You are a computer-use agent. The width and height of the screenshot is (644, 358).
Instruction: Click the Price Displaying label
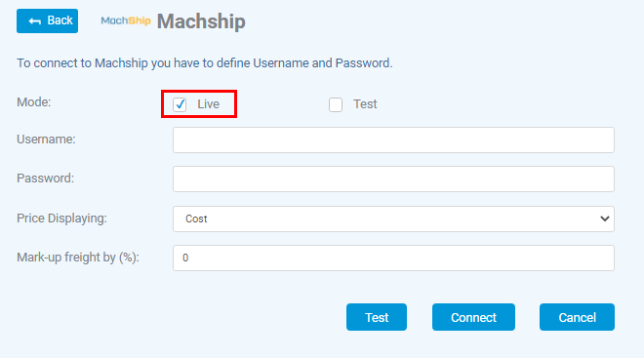[x=61, y=218]
